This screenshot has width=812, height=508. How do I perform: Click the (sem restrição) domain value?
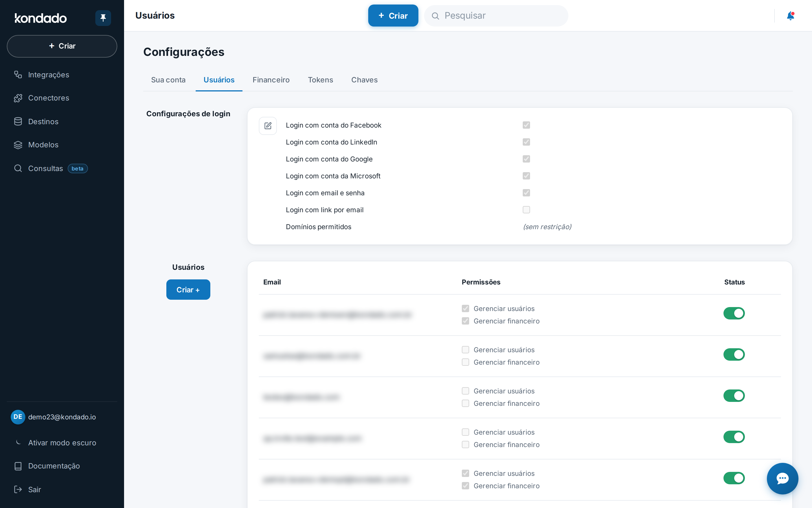pyautogui.click(x=547, y=227)
